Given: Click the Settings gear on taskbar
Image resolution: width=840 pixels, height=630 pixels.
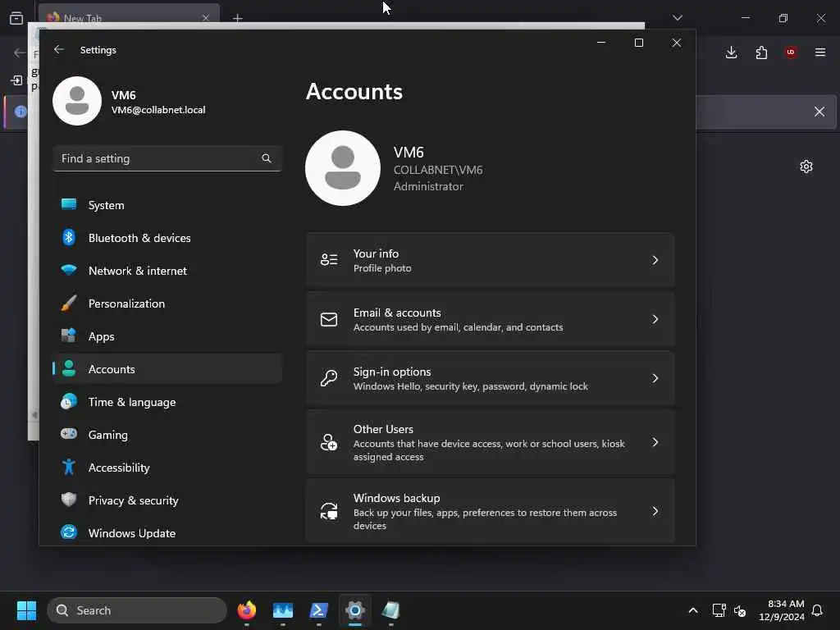Looking at the screenshot, I should pos(354,610).
